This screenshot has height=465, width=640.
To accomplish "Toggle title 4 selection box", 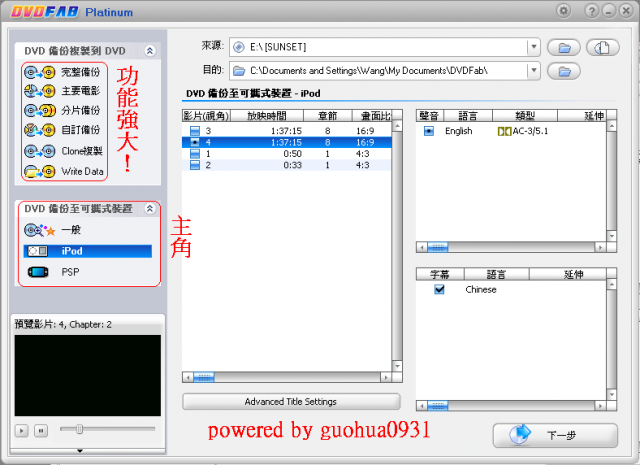I will [x=195, y=142].
